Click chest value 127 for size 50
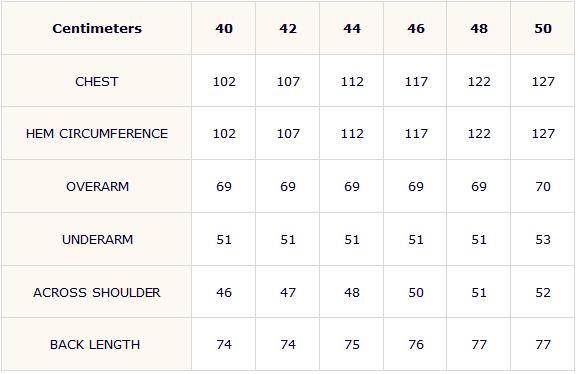This screenshot has height=374, width=578. 543,81
